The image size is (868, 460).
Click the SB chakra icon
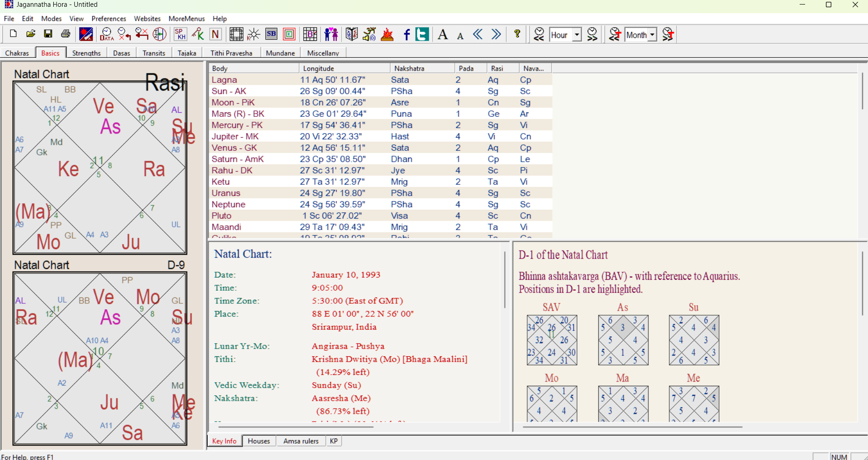[272, 34]
